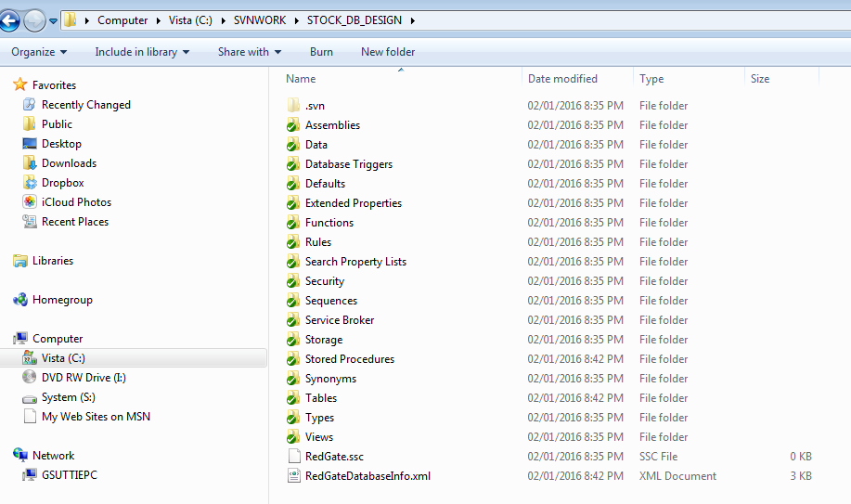The width and height of the screenshot is (851, 504).
Task: Click the Tables folder with SVN overlay
Action: pos(293,398)
